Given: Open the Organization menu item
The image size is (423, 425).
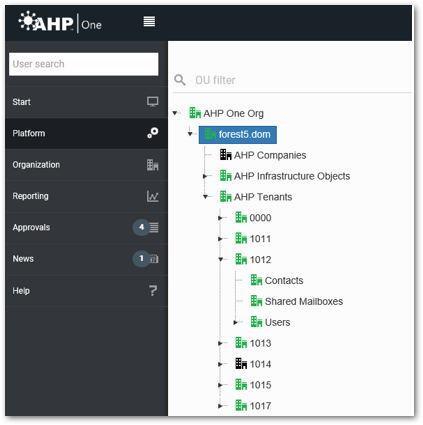Looking at the screenshot, I should pyautogui.click(x=86, y=165).
